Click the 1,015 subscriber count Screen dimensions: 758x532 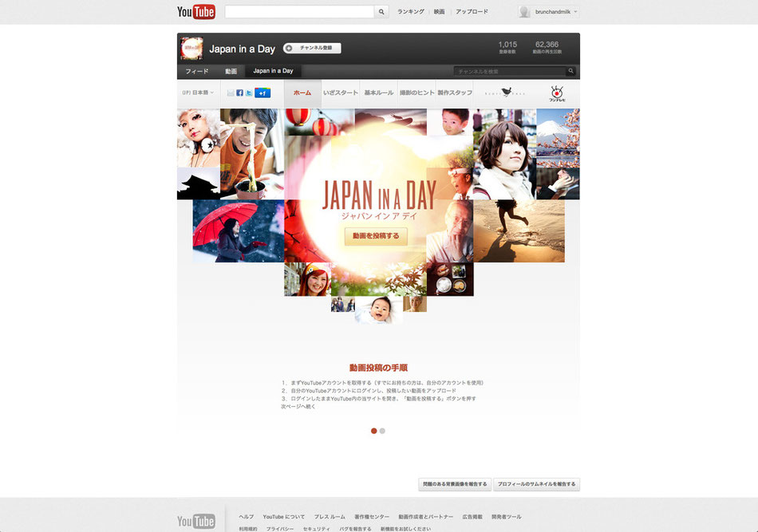click(507, 45)
